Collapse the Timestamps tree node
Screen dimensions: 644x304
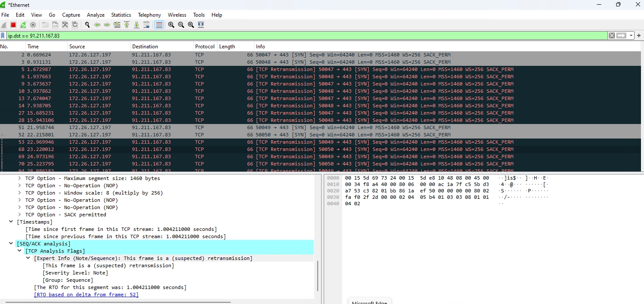11,222
